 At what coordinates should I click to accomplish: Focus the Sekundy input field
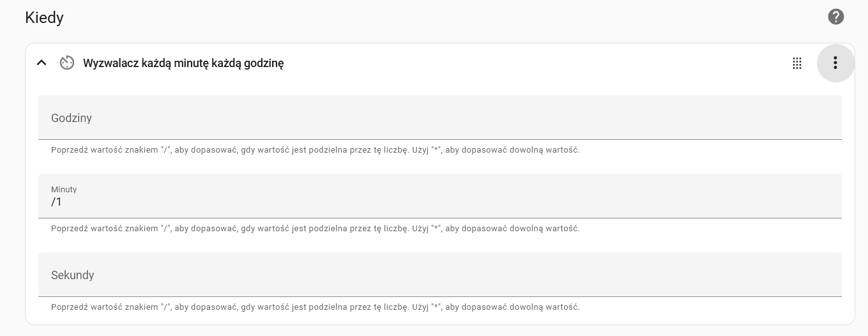[x=439, y=275]
